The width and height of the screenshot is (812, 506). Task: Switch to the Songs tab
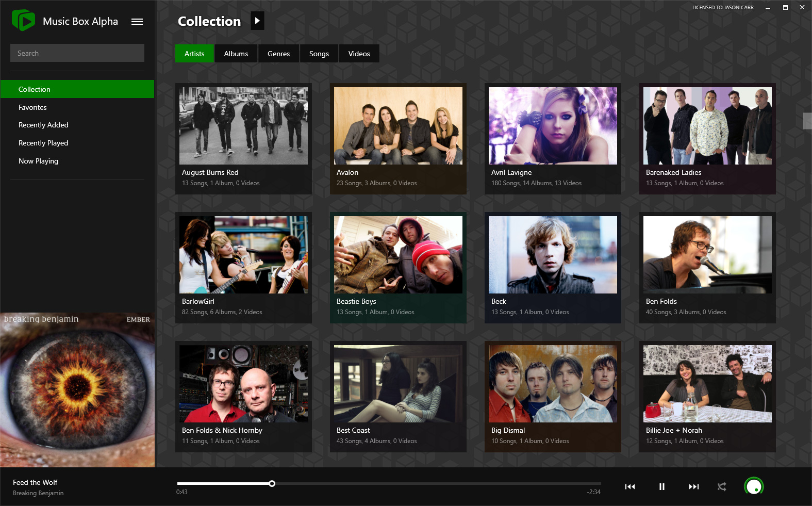coord(319,54)
